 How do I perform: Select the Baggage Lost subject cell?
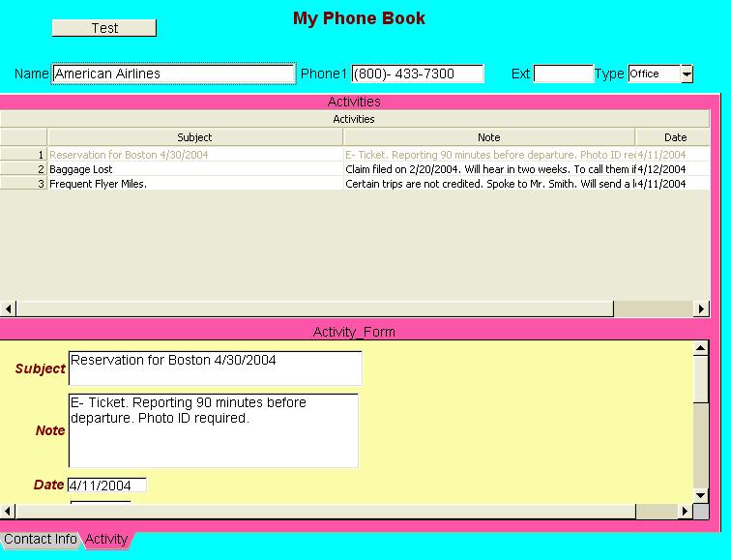coord(195,169)
